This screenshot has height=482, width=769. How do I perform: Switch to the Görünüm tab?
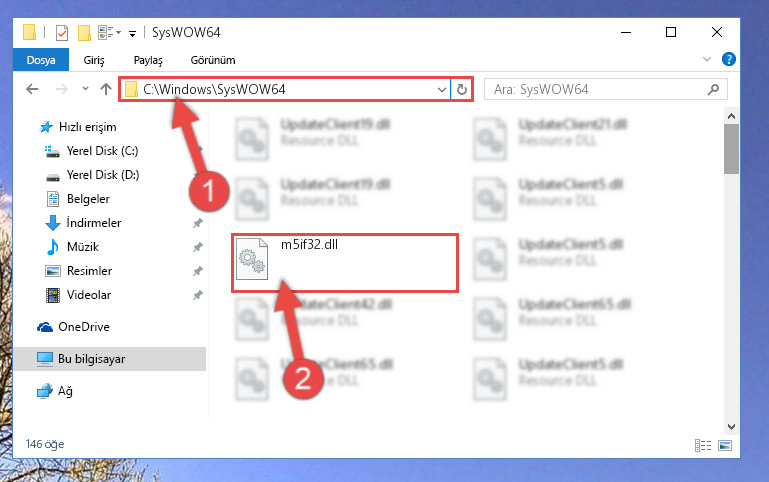click(x=213, y=60)
